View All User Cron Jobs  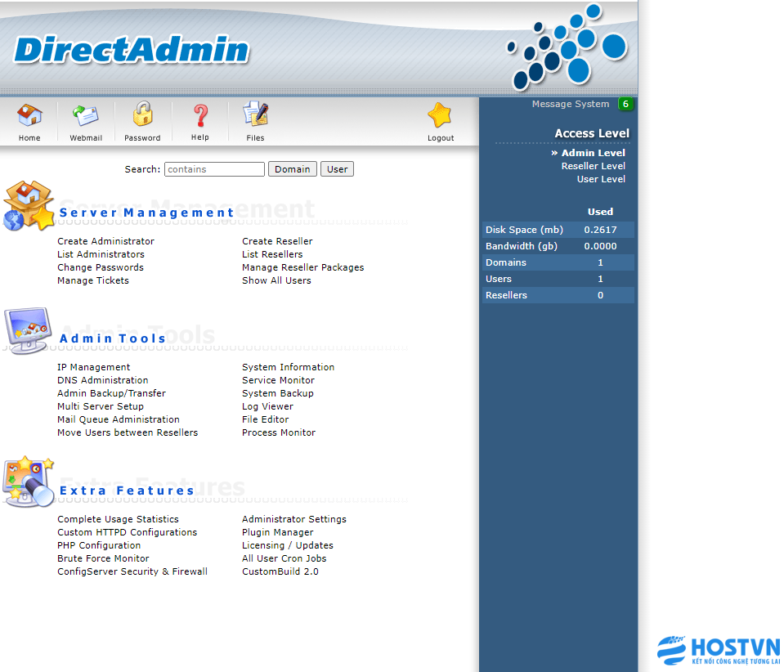coord(284,558)
